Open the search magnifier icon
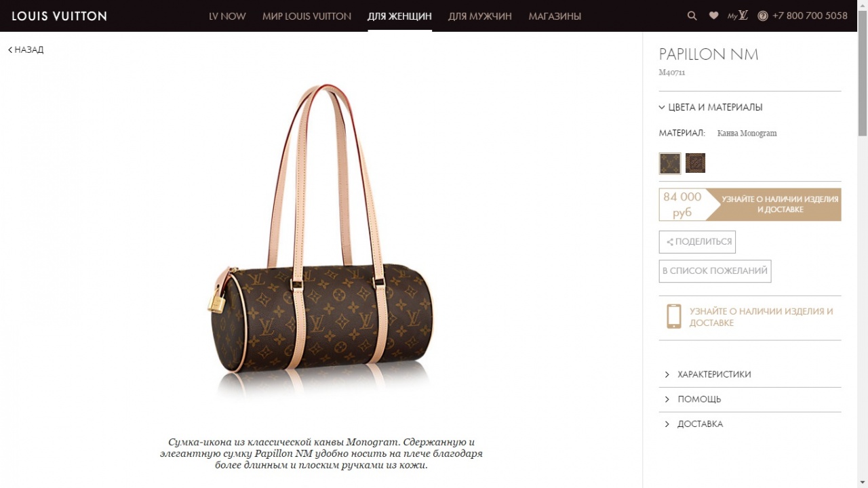This screenshot has width=868, height=488. (692, 16)
